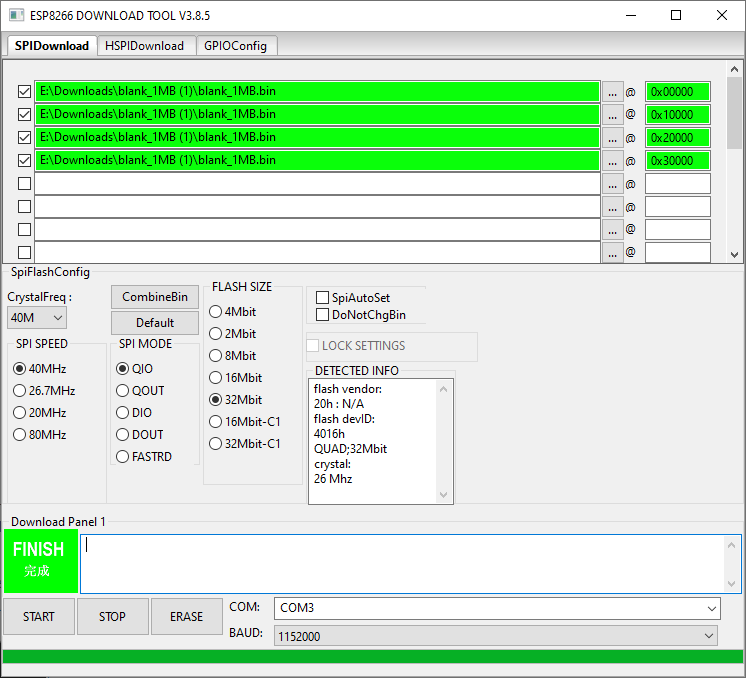Uncheck the file row at address 0x00000

pos(24,91)
